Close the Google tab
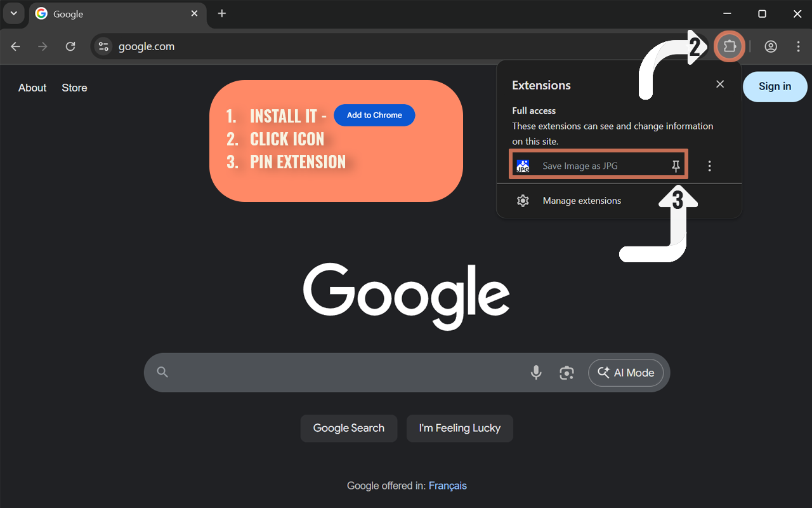 tap(195, 13)
